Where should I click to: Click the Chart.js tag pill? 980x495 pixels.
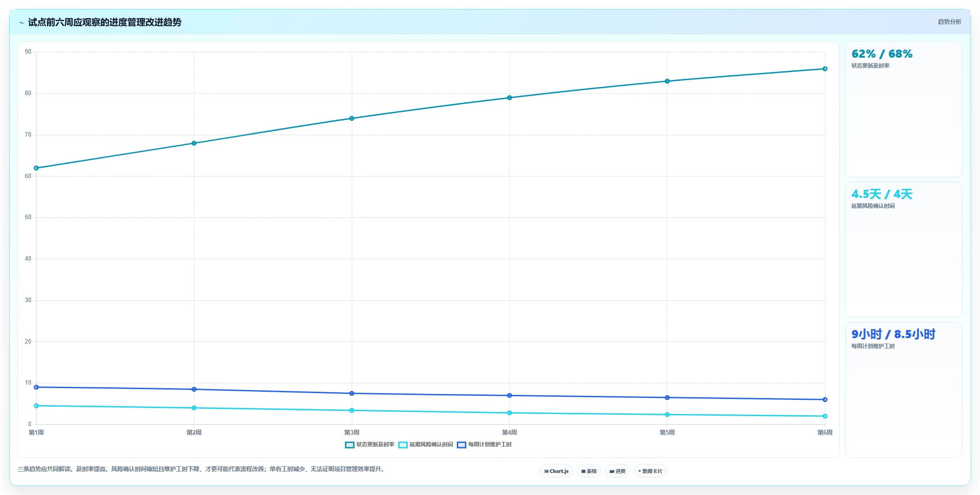(557, 471)
